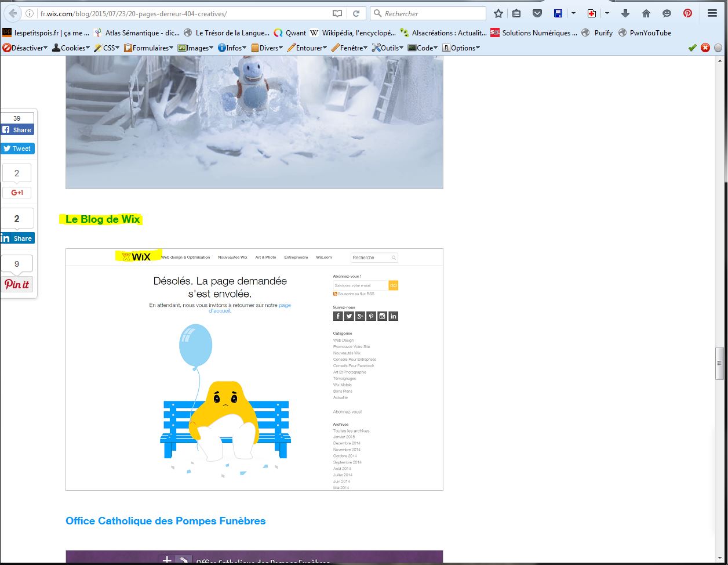
Task: Click the site information icon
Action: click(x=30, y=13)
